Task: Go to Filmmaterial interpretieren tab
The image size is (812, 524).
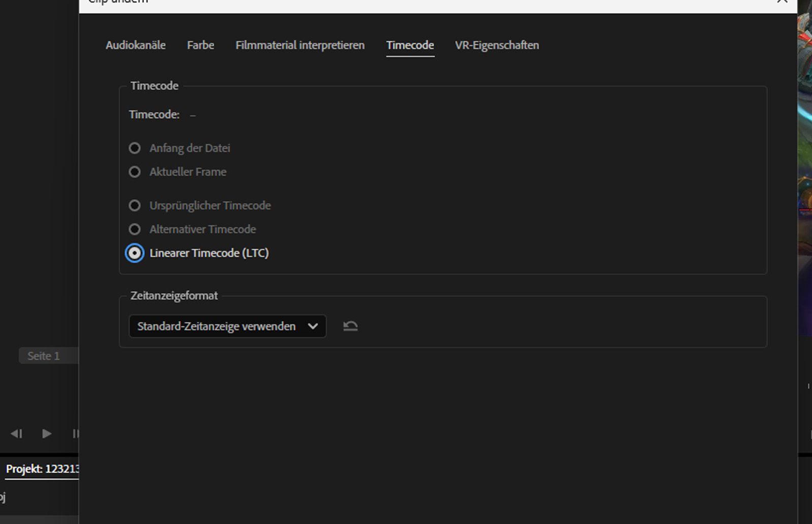Action: click(300, 45)
